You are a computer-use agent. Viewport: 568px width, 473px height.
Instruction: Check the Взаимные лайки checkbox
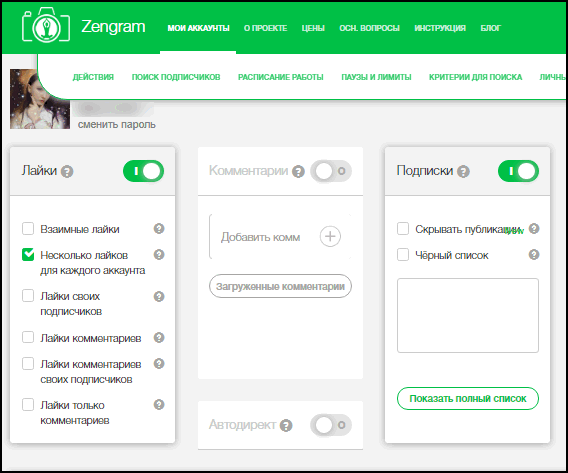tap(28, 229)
